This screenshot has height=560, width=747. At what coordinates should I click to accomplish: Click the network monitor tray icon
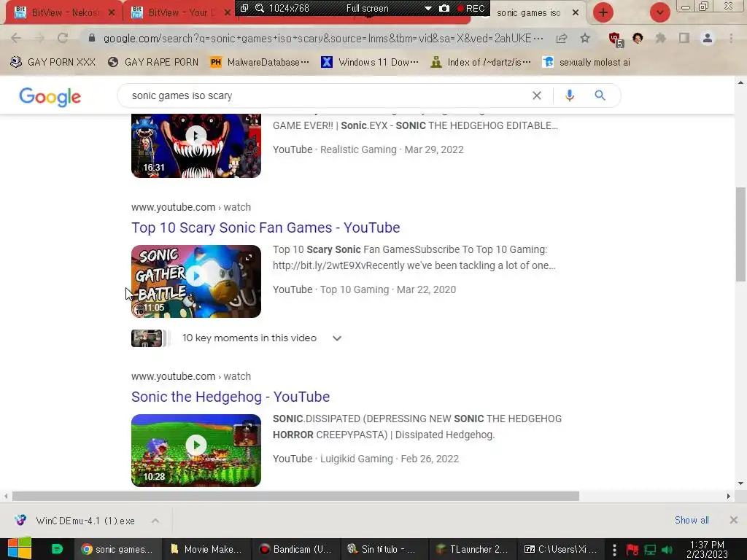pyautogui.click(x=650, y=550)
